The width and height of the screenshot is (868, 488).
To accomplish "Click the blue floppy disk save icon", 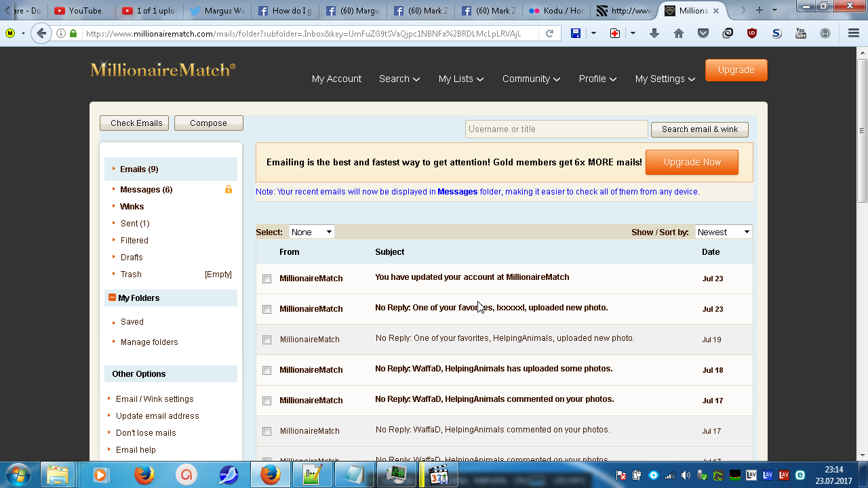I will point(576,33).
